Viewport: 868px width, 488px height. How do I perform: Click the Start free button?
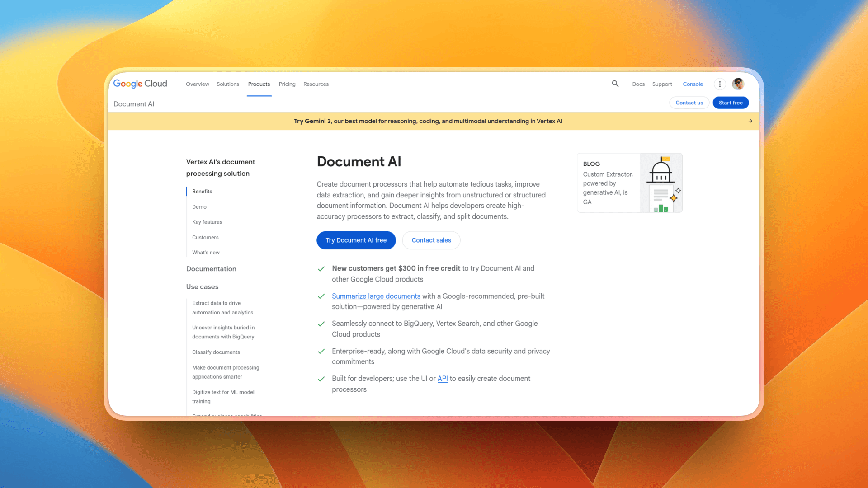[731, 103]
